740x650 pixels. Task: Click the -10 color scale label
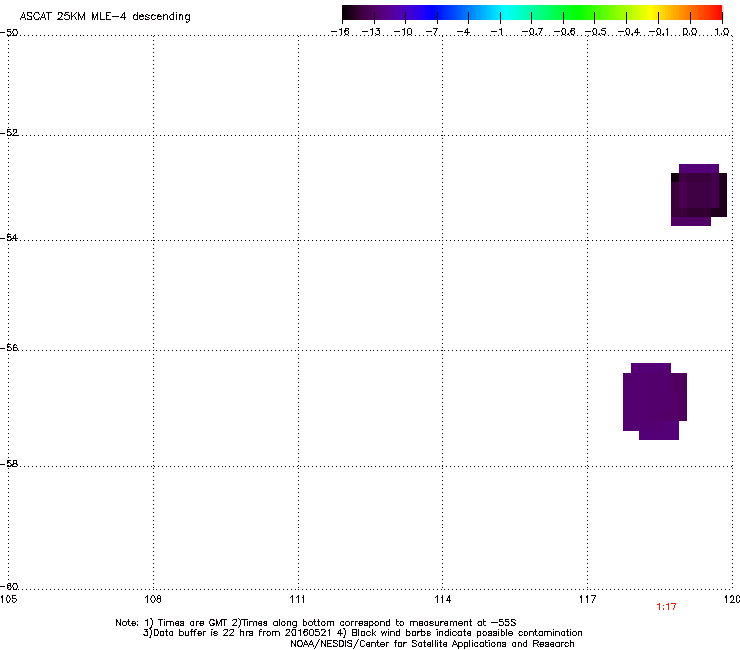coord(403,32)
